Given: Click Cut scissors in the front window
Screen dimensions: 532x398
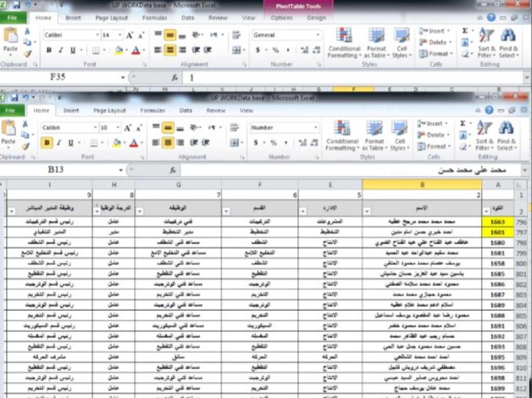Looking at the screenshot, I should [x=25, y=123].
